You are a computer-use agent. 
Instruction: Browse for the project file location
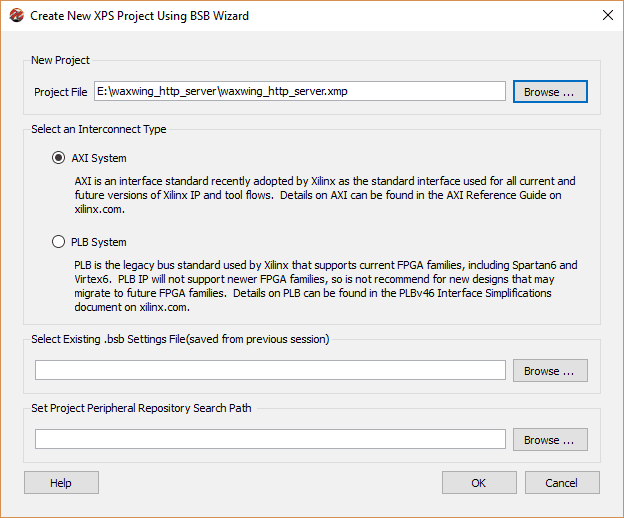[x=550, y=91]
